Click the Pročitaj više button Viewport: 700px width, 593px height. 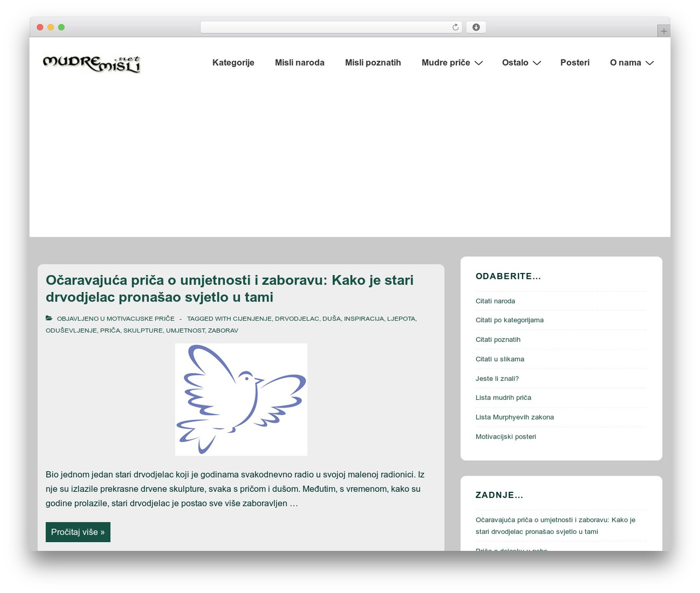tap(78, 532)
